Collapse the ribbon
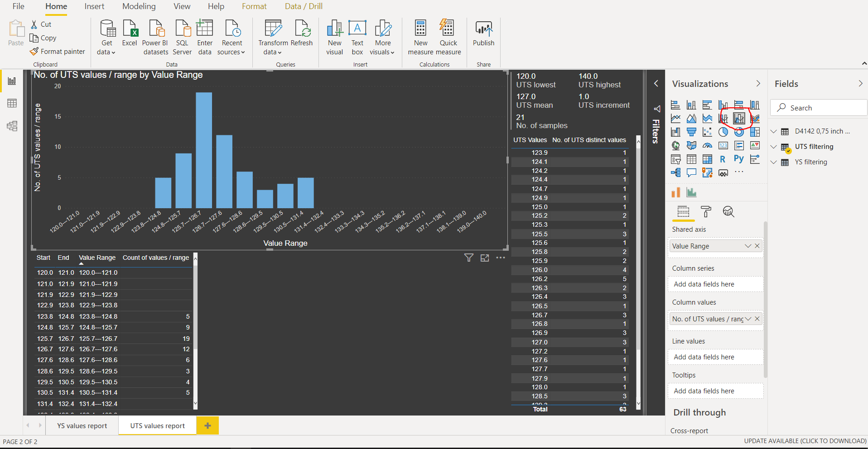This screenshot has width=868, height=449. click(864, 64)
